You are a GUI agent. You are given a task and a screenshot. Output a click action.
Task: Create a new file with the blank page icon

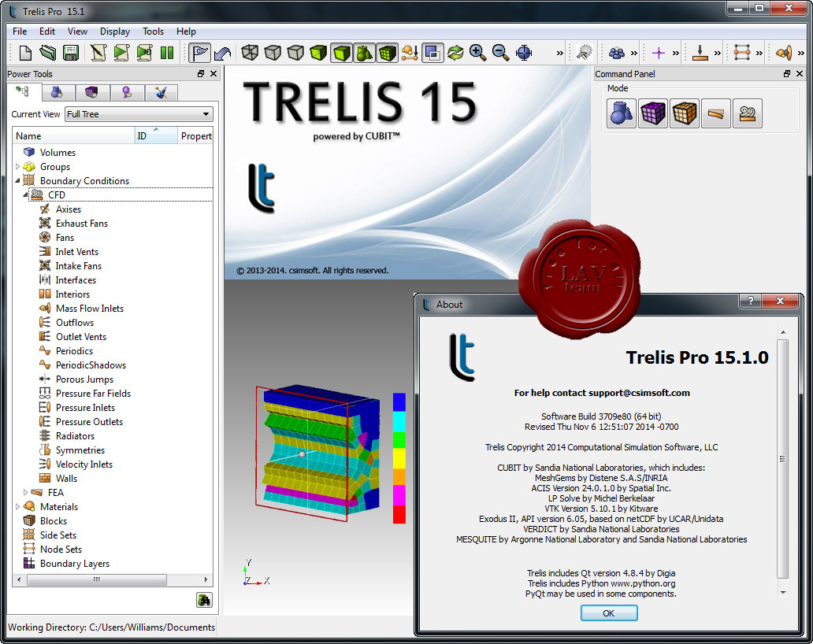(x=25, y=53)
